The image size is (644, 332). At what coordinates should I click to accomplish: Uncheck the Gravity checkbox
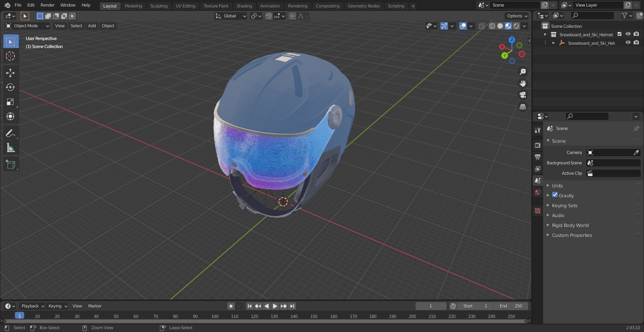tap(555, 195)
